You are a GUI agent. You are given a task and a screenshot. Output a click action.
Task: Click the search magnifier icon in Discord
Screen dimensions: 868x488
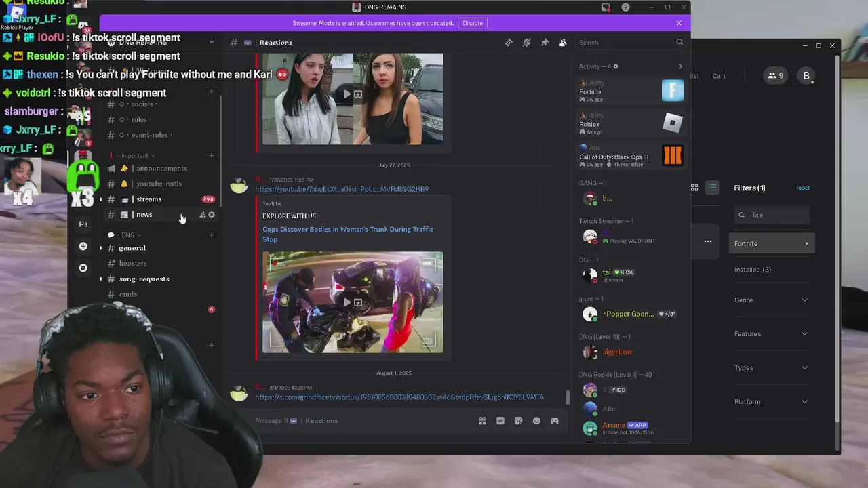point(679,43)
